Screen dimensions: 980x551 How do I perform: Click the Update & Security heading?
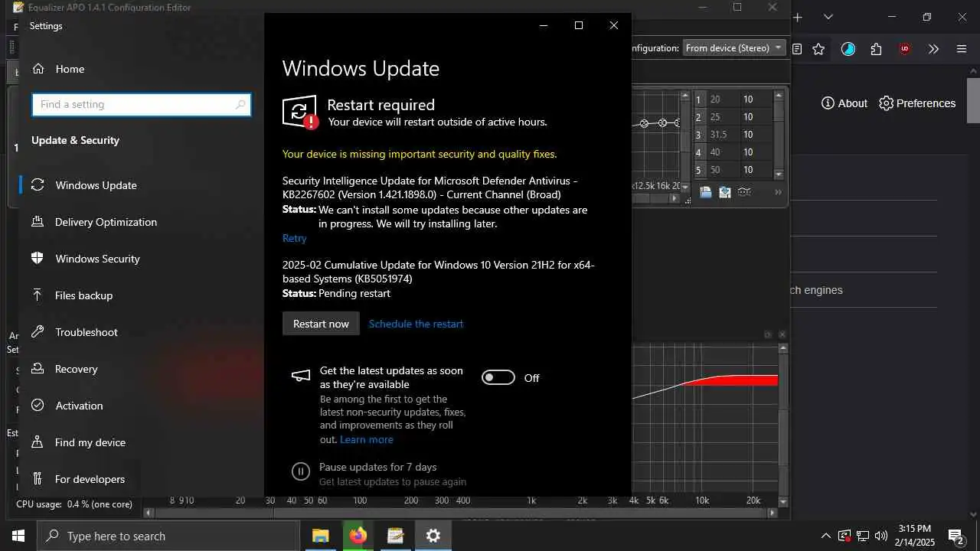click(75, 140)
